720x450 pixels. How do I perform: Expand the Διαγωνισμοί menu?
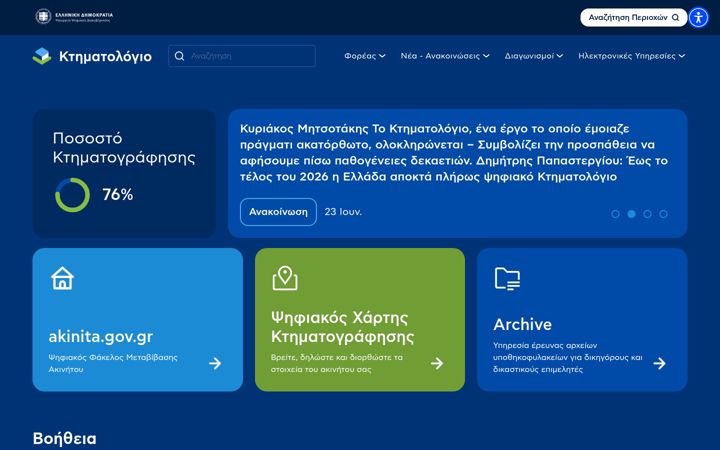pyautogui.click(x=534, y=56)
